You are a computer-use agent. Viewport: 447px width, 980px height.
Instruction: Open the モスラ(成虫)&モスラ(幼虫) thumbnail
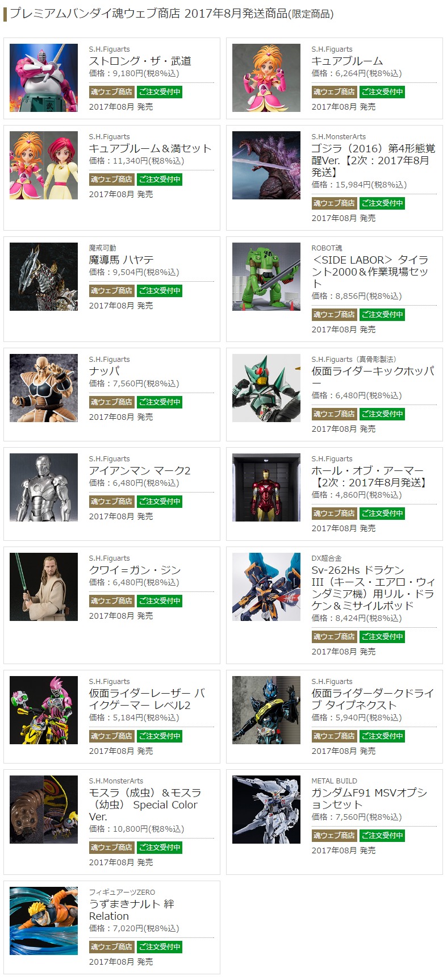click(44, 810)
